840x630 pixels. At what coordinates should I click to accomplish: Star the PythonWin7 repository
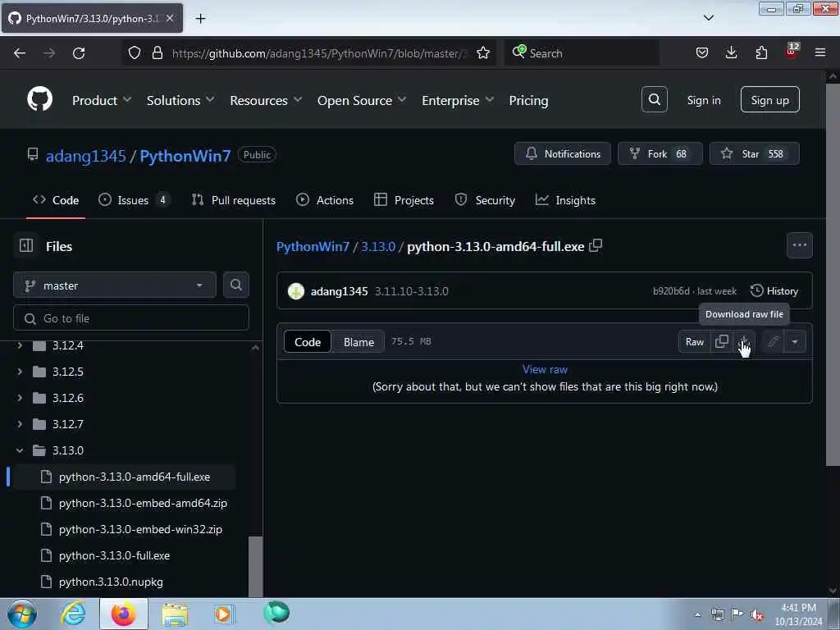755,153
